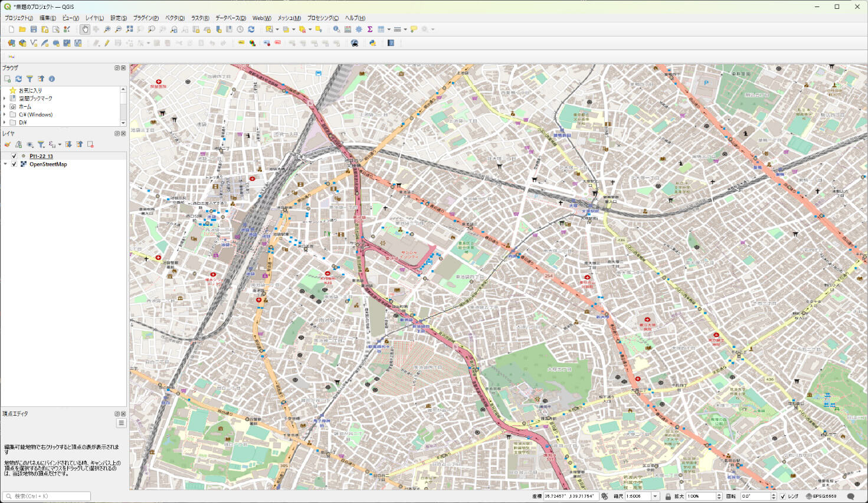Open the レイヤ(L) menu

click(x=94, y=18)
